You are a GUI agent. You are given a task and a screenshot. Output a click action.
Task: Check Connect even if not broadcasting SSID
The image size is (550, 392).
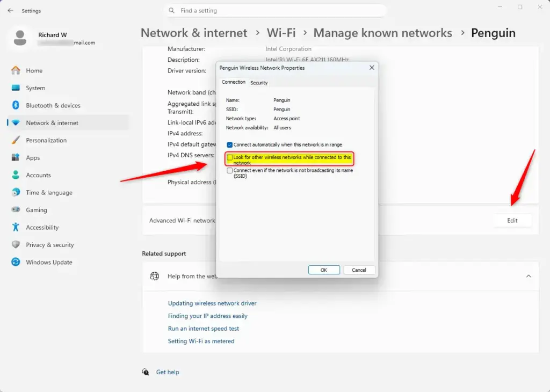(229, 170)
